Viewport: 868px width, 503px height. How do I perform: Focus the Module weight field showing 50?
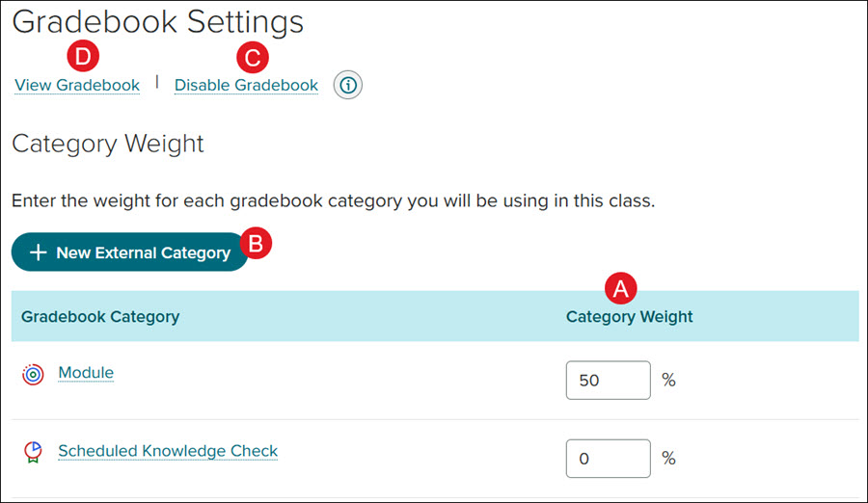coord(608,381)
